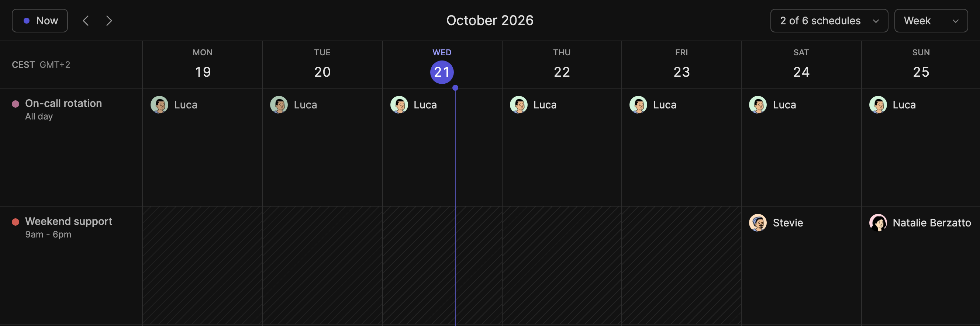
Task: Click the CEST GMT+2 timezone label
Action: (41, 65)
